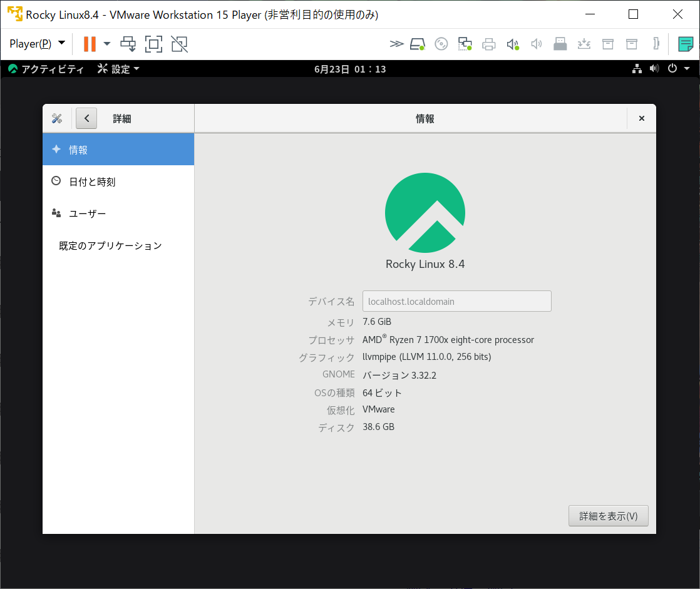This screenshot has width=700, height=589.
Task: Click the 64 ビット OS type value
Action: 382,392
